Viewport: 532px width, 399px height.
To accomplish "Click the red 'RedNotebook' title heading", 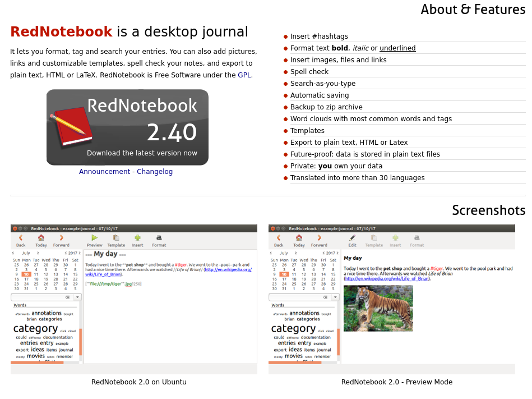I will [x=62, y=31].
